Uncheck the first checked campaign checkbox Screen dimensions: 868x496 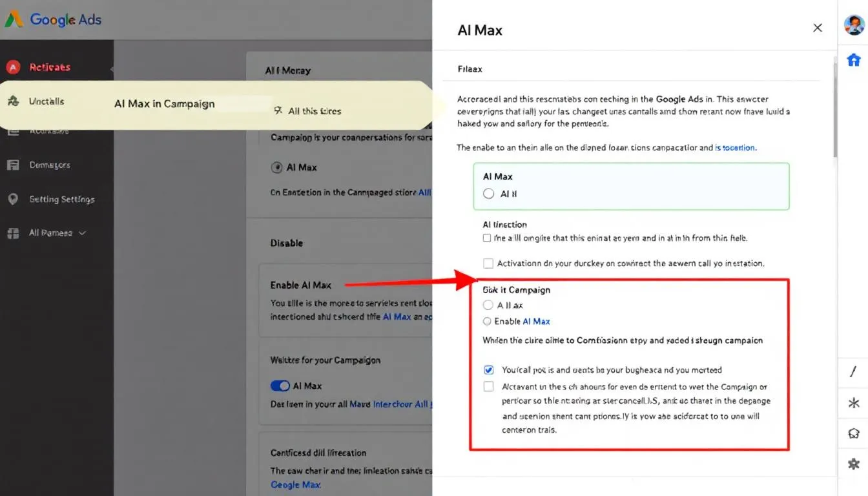point(489,369)
